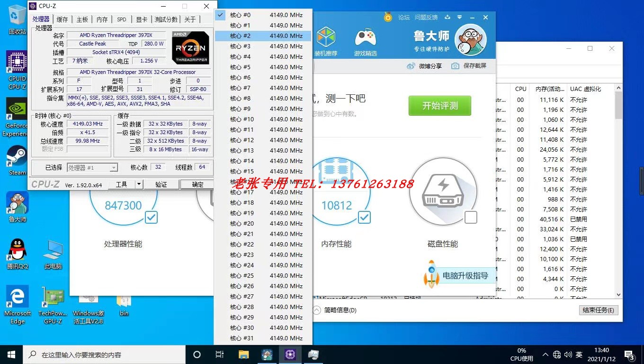Click the Ludashi icon on the taskbar
The height and width of the screenshot is (364, 644).
267,355
